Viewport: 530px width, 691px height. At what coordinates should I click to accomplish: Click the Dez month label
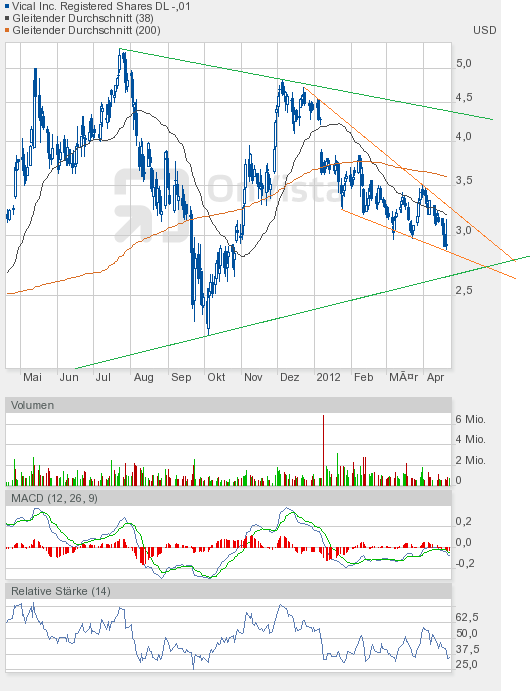point(290,377)
